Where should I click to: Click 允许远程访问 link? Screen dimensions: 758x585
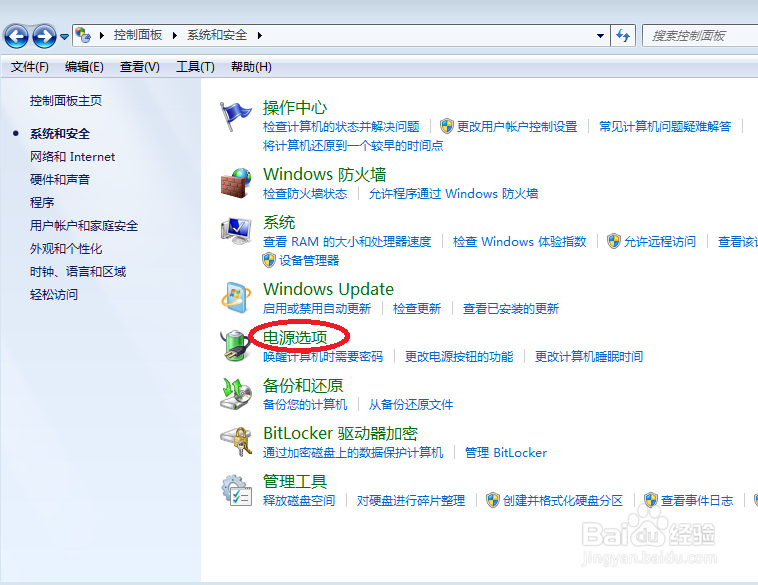pyautogui.click(x=660, y=242)
